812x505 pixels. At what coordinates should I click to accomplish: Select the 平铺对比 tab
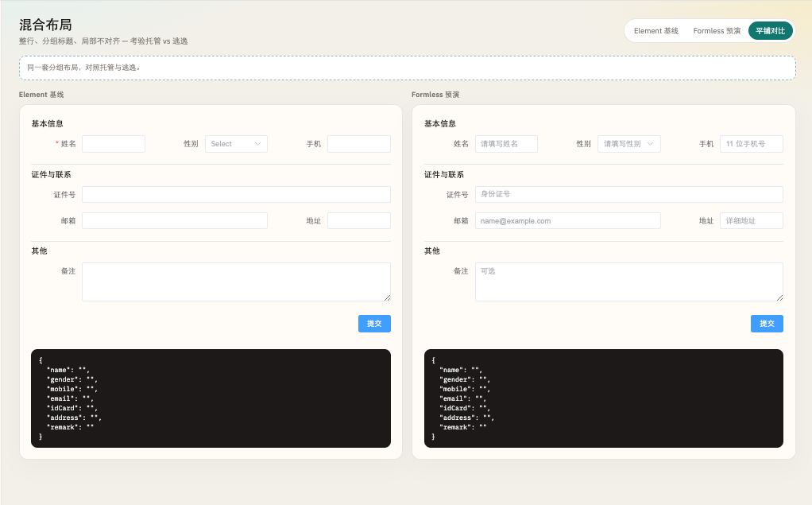[770, 30]
